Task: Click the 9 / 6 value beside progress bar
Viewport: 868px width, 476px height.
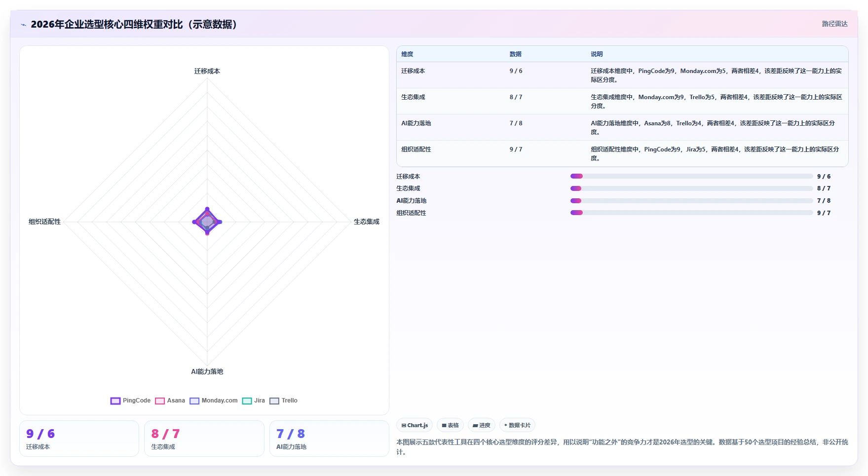Action: pyautogui.click(x=824, y=177)
